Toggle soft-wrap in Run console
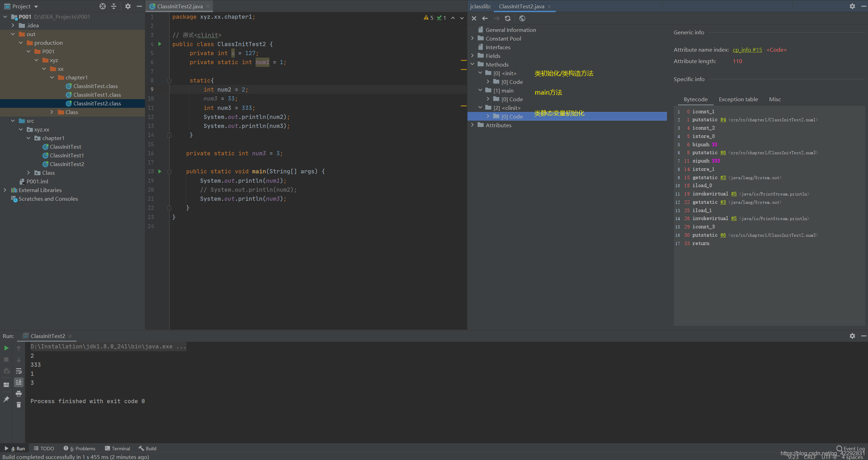 [x=19, y=371]
